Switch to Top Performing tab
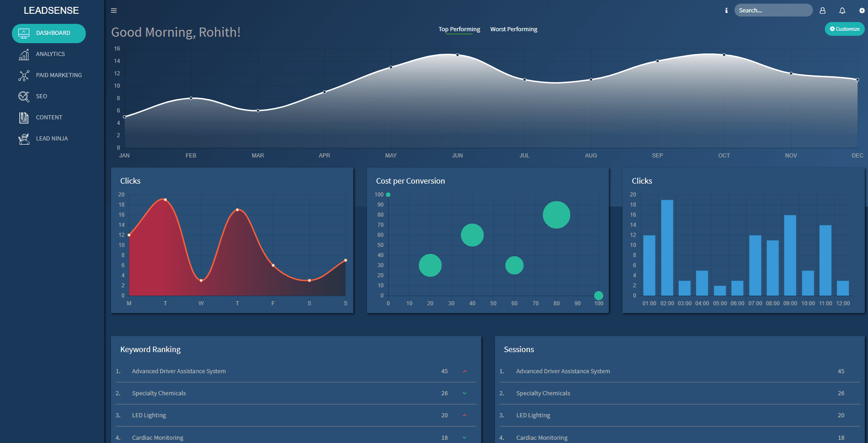868x443 pixels. pos(459,29)
